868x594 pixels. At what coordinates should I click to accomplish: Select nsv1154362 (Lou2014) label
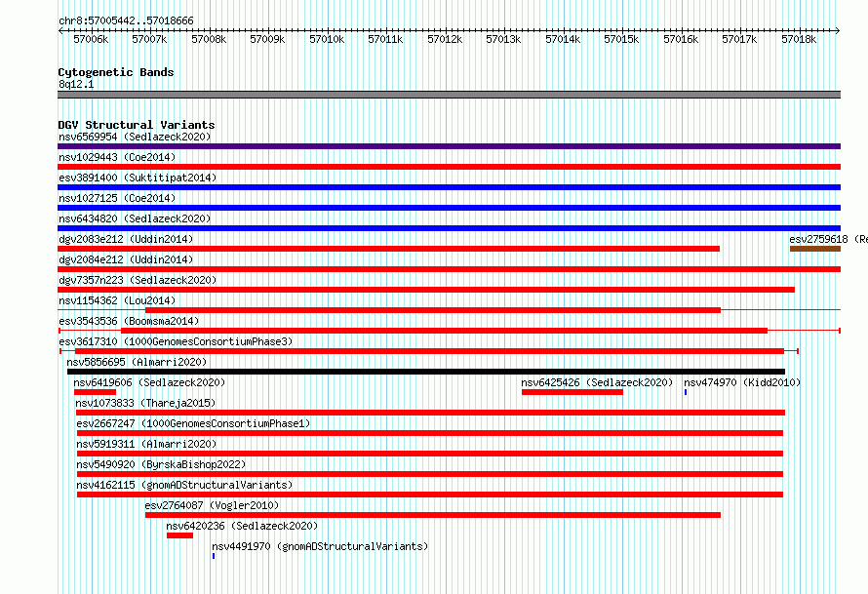pyautogui.click(x=117, y=300)
